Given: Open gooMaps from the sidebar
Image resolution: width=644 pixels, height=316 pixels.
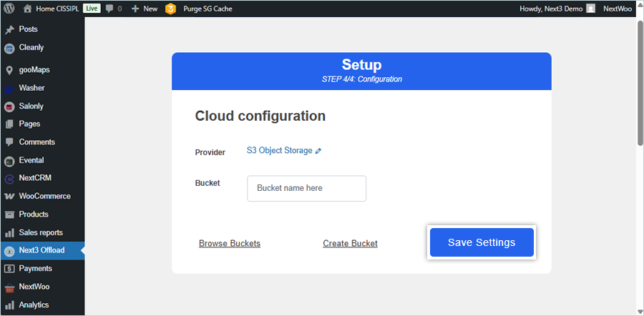Looking at the screenshot, I should (34, 70).
